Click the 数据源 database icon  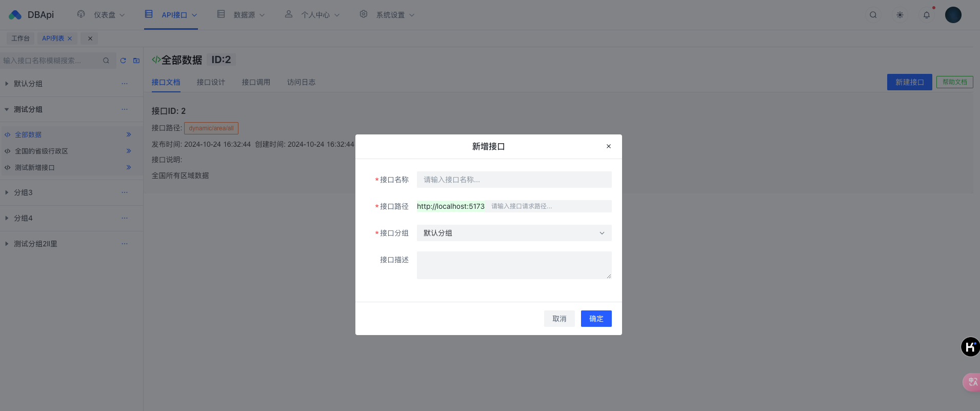[221, 14]
